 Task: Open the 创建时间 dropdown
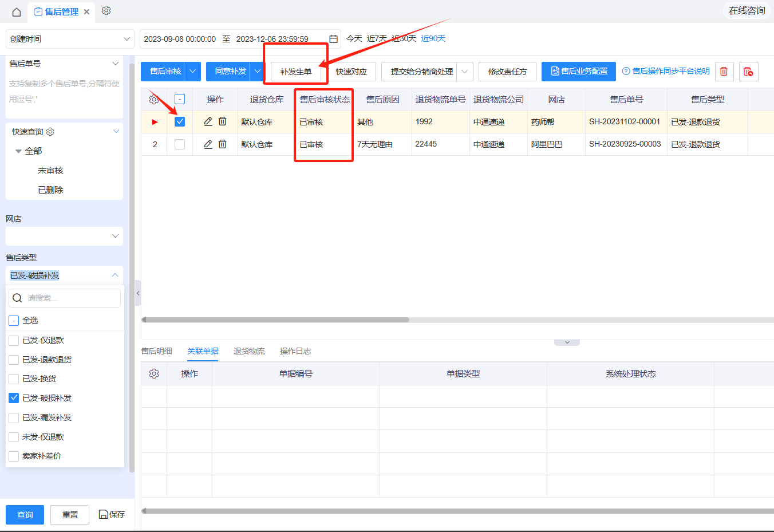(70, 39)
